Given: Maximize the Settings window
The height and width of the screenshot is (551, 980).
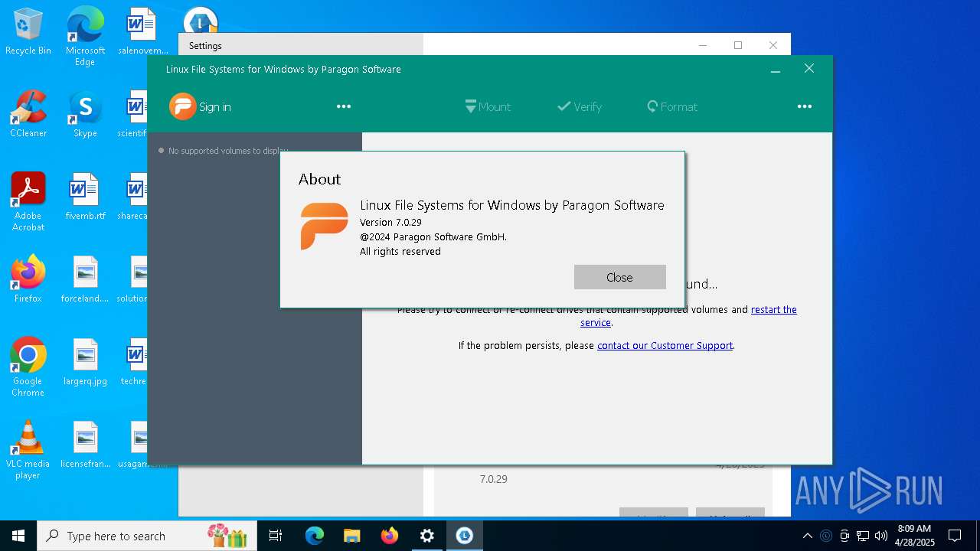Looking at the screenshot, I should click(738, 45).
